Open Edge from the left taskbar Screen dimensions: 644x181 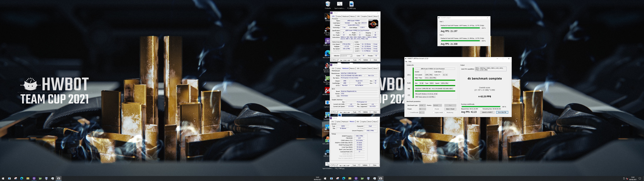point(22,178)
